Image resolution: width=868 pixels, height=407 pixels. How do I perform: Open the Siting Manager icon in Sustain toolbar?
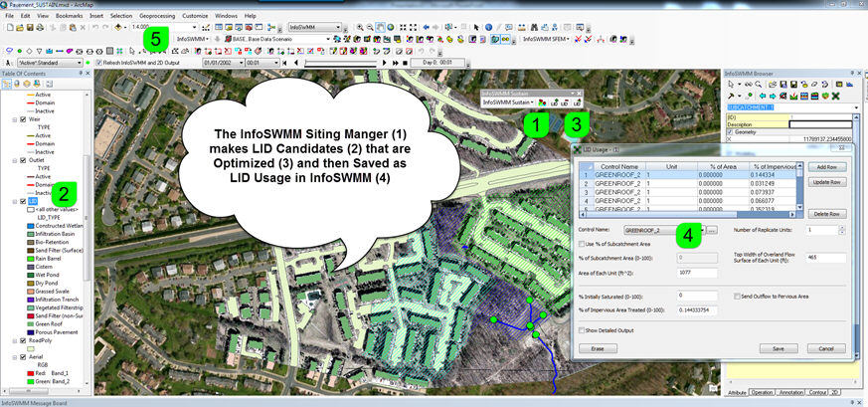click(x=542, y=103)
